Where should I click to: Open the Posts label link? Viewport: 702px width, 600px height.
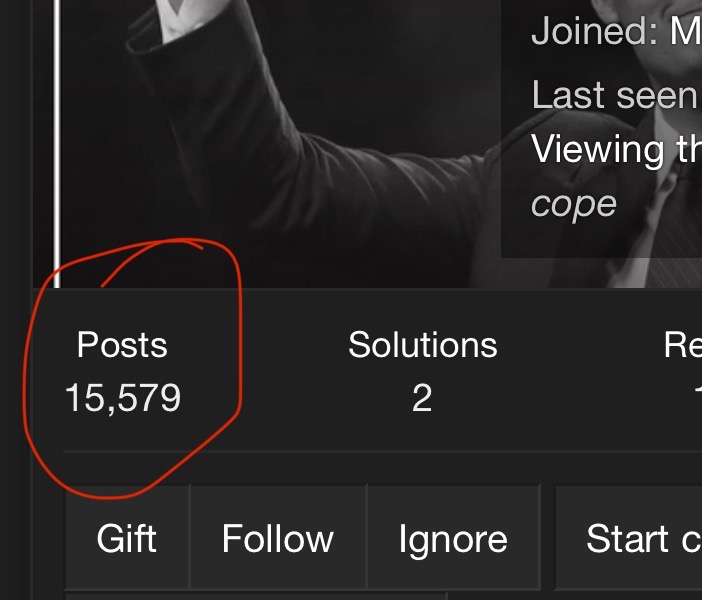[x=122, y=345]
